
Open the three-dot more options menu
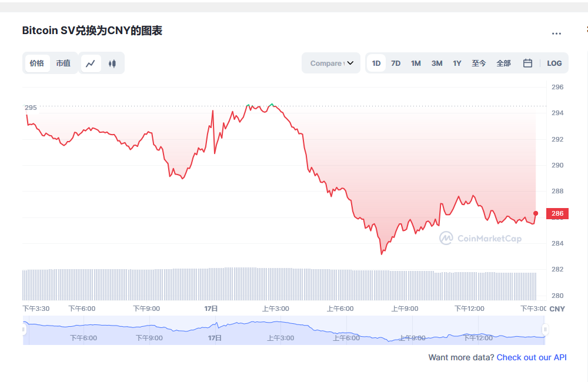point(556,33)
